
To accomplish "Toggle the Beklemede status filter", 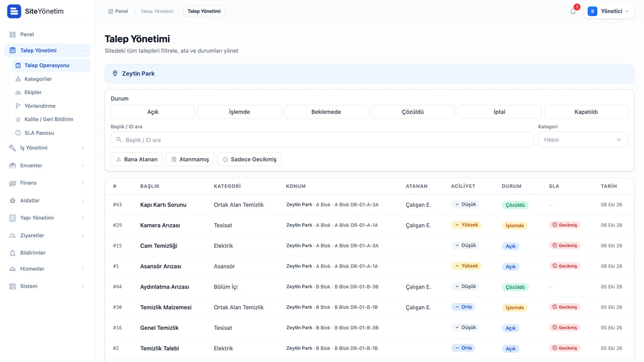I will coord(326,112).
